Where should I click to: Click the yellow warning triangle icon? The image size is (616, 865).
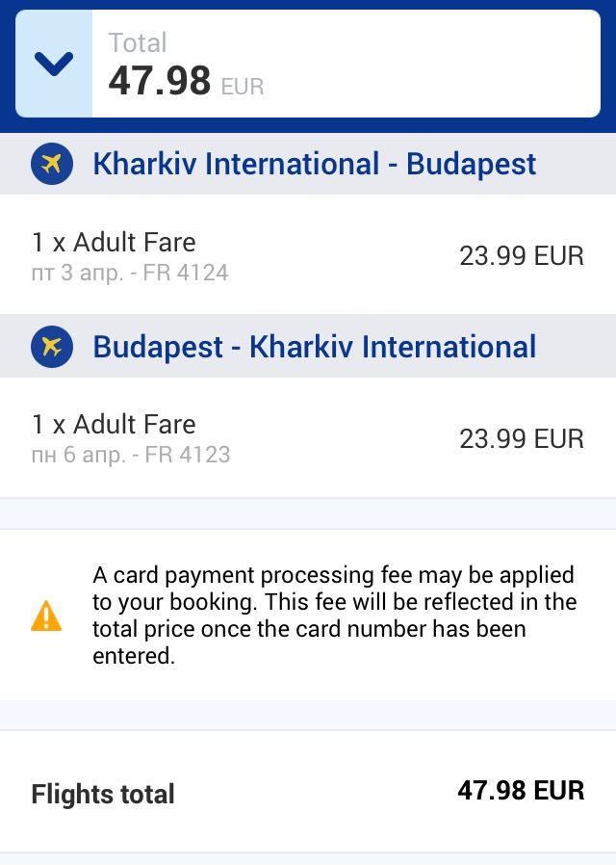(46, 616)
